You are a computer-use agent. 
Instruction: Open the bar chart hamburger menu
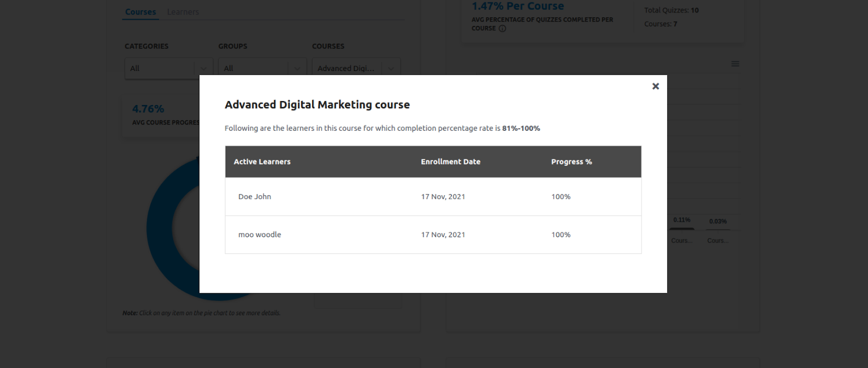tap(735, 64)
